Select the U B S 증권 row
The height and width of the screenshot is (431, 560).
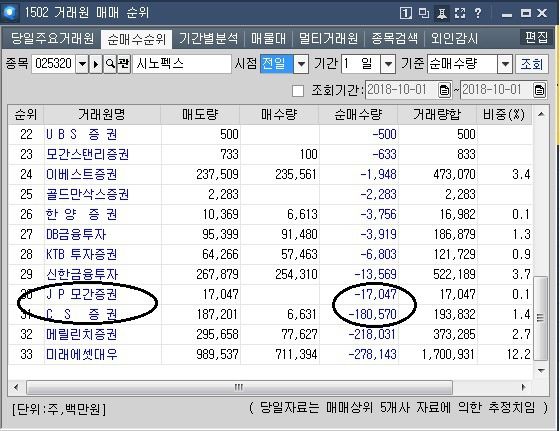pyautogui.click(x=270, y=135)
